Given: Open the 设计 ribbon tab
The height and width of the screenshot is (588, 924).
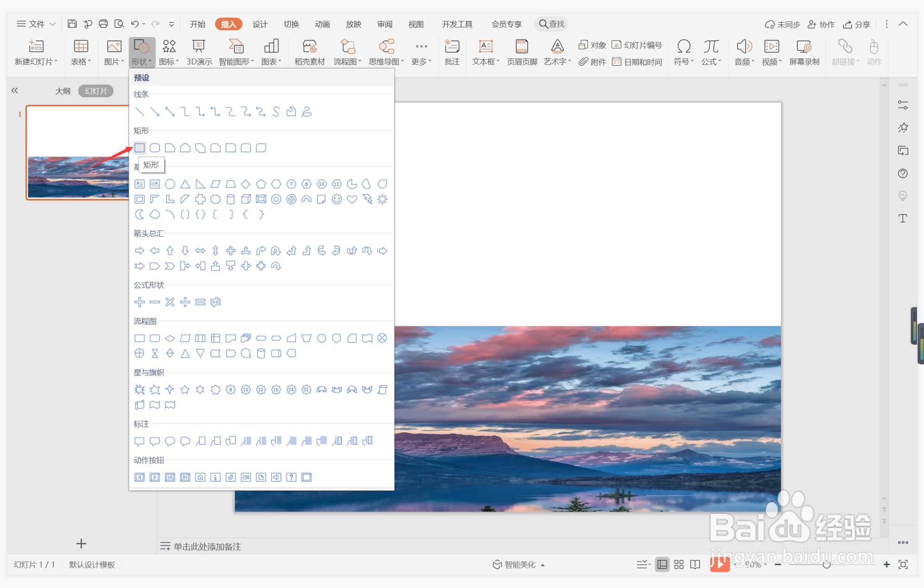Looking at the screenshot, I should 259,24.
